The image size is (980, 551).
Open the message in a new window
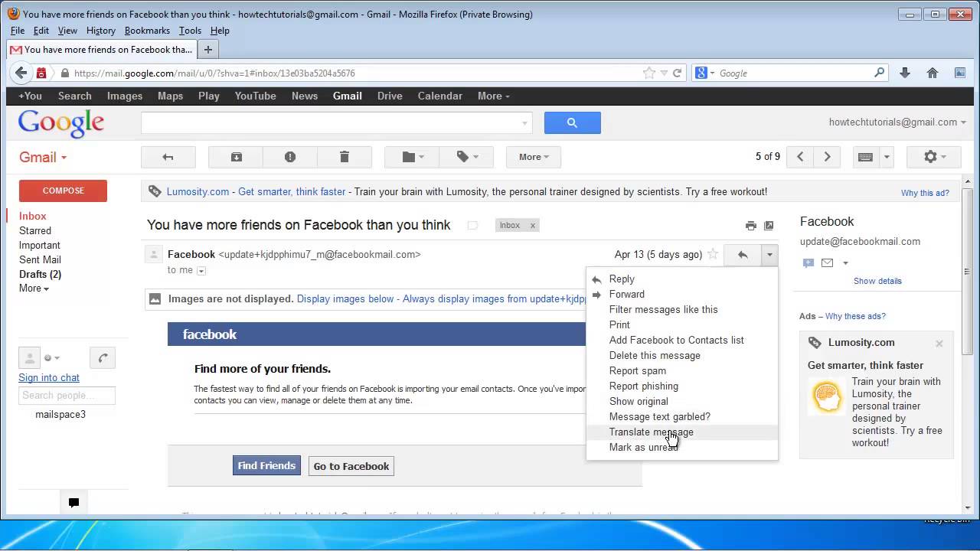pyautogui.click(x=769, y=226)
